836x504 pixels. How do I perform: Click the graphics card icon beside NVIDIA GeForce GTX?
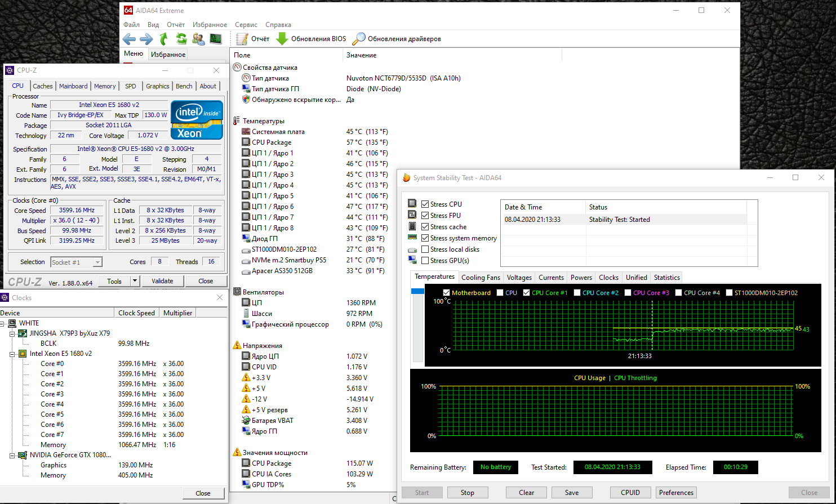tap(23, 455)
